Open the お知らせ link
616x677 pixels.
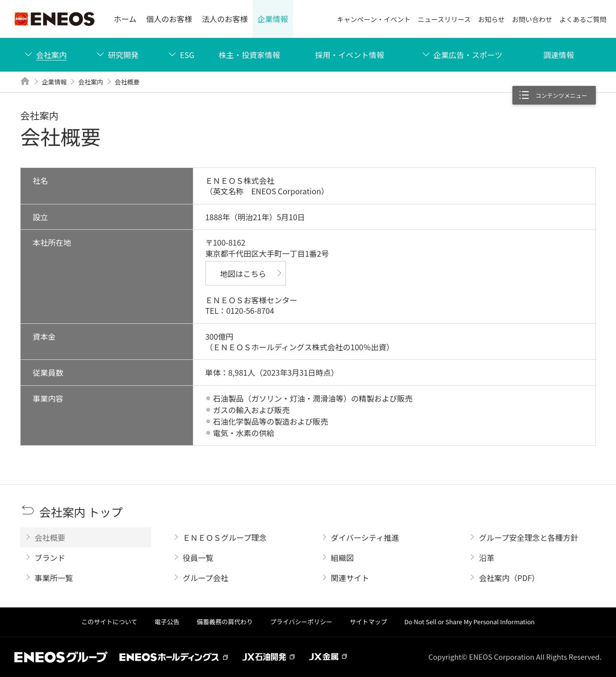491,20
